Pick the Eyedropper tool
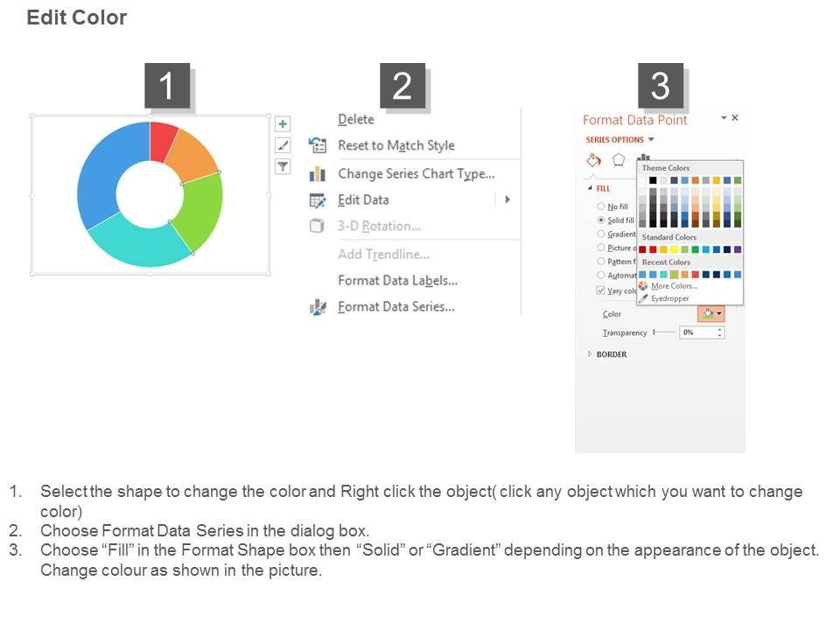This screenshot has height=630, width=840. click(644, 298)
